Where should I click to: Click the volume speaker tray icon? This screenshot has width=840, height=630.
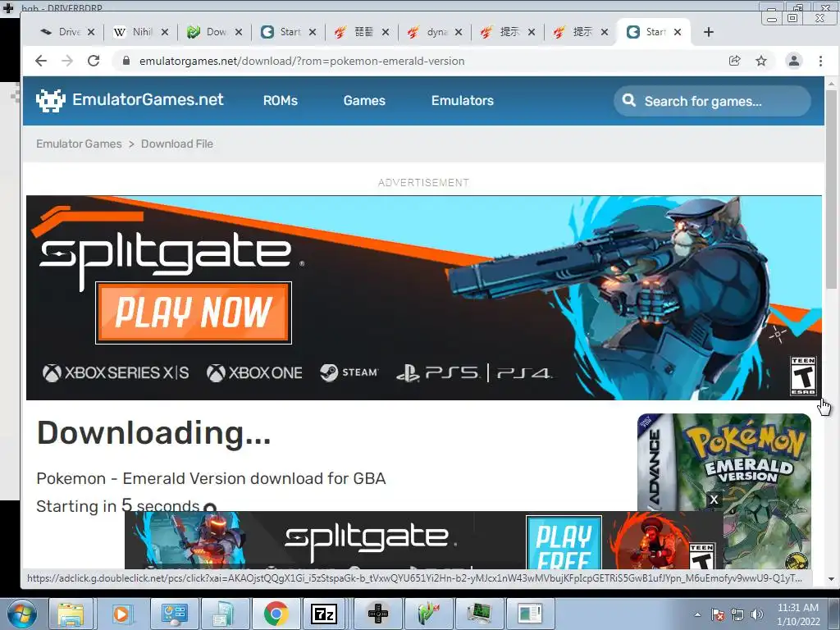coord(756,614)
